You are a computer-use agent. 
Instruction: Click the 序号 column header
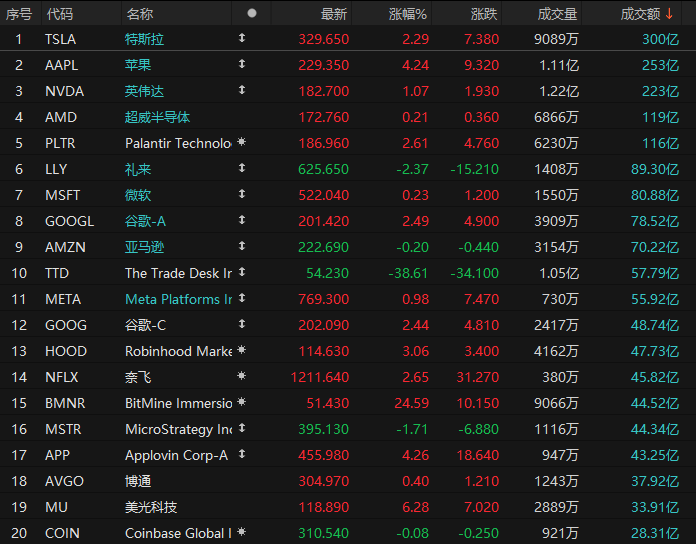tap(19, 14)
